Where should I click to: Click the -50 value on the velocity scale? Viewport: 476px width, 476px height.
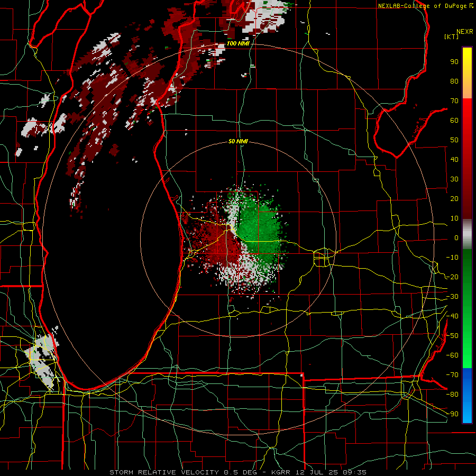pyautogui.click(x=452, y=336)
